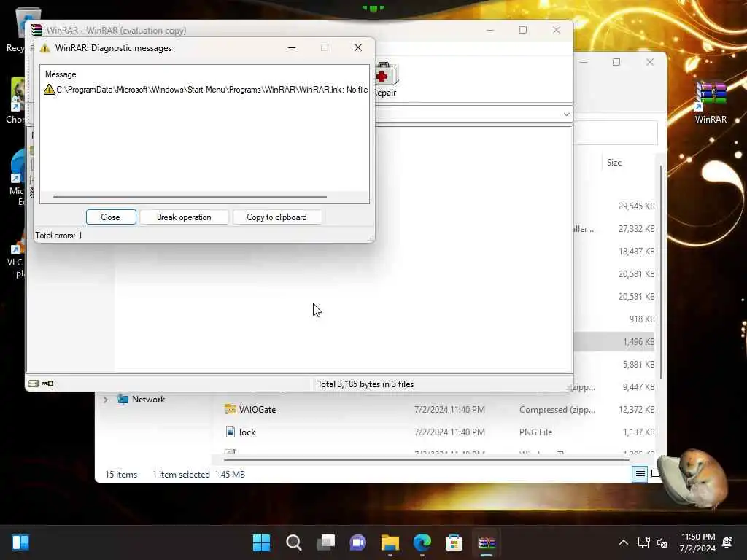747x560 pixels.
Task: Click Explorer horizontal scrollbar
Action: point(426,460)
